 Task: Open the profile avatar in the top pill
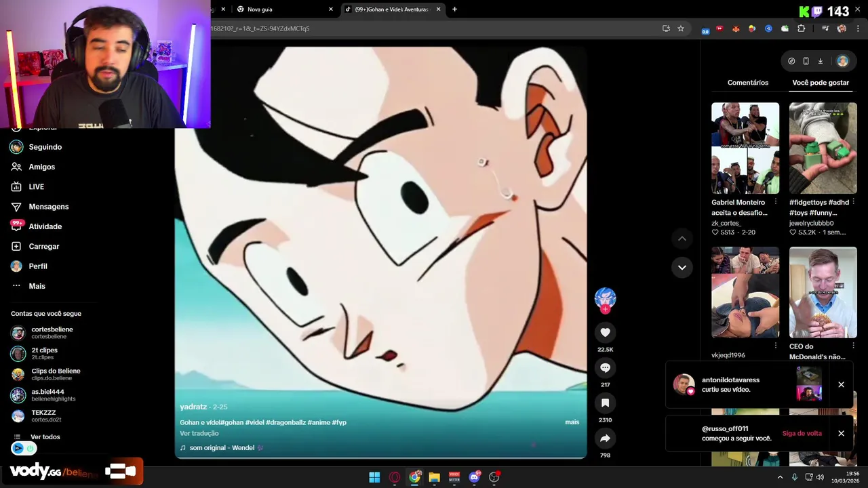842,61
